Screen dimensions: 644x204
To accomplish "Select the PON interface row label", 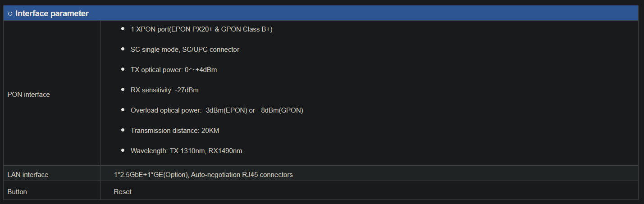I will (x=29, y=95).
